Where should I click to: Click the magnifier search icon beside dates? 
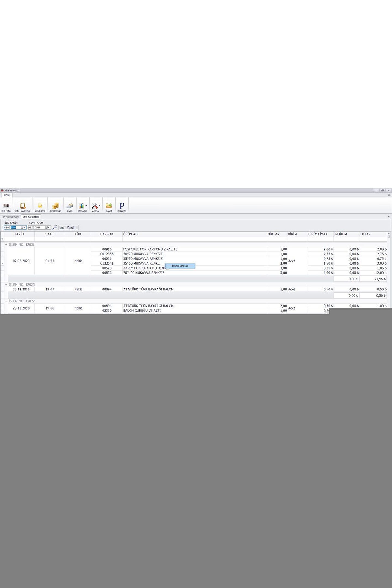(55, 227)
